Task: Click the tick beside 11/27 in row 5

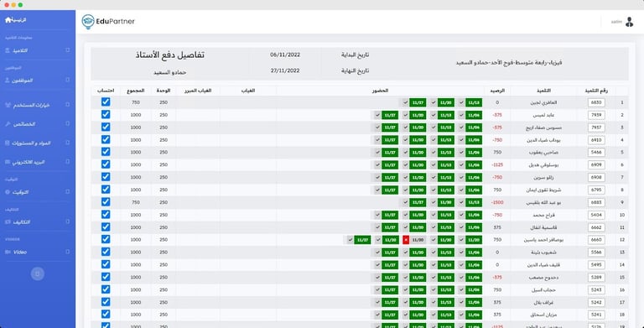Action: click(377, 153)
